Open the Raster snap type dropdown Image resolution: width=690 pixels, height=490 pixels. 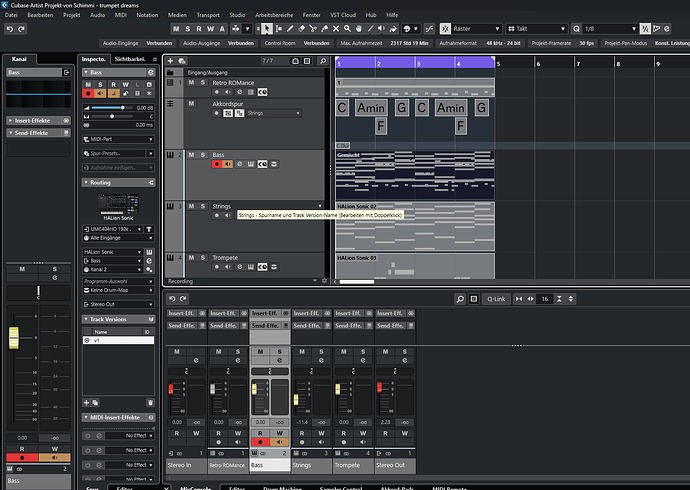(x=476, y=30)
